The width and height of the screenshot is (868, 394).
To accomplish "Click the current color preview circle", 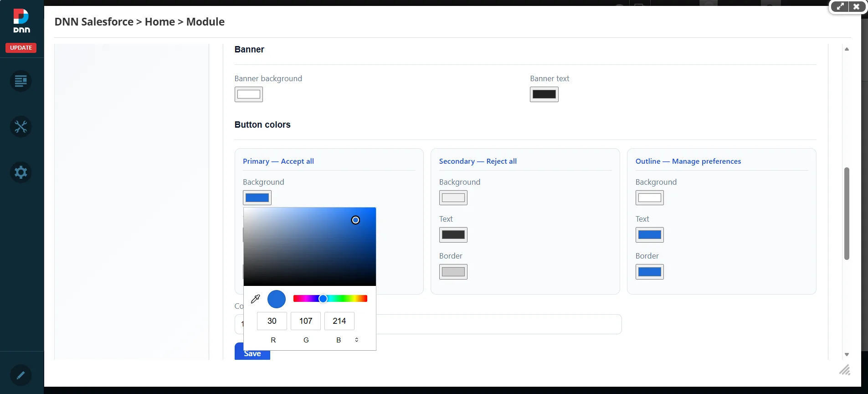I will coord(277,299).
